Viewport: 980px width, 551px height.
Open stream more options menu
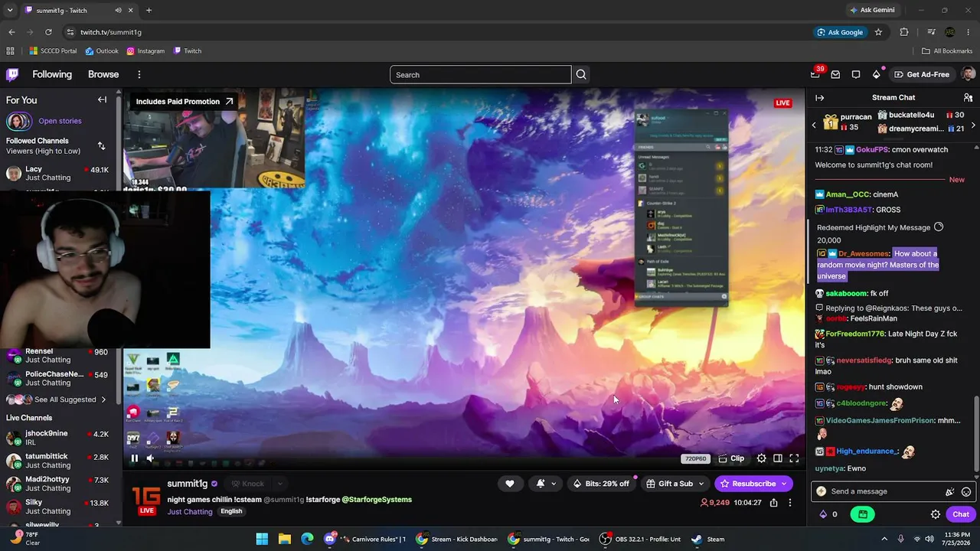point(790,503)
